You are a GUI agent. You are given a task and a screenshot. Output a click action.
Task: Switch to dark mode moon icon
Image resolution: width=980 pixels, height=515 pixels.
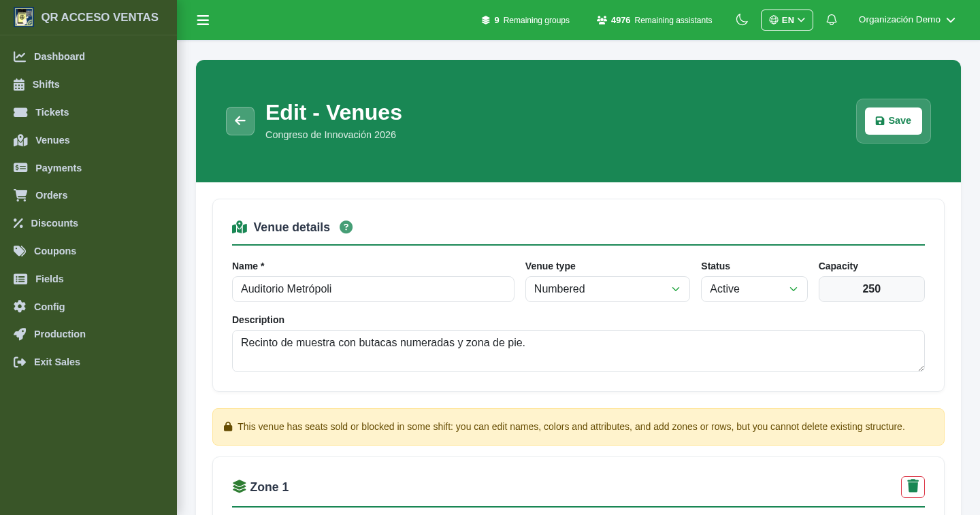coord(742,20)
